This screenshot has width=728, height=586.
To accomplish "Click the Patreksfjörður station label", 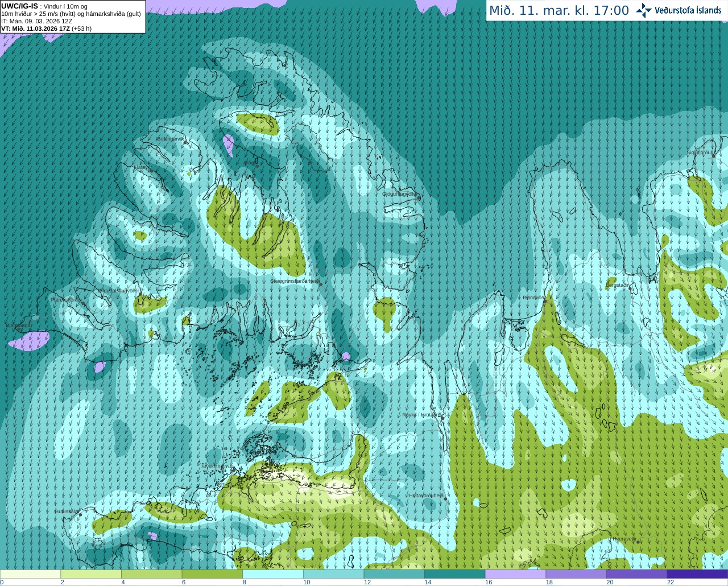I will (67, 299).
